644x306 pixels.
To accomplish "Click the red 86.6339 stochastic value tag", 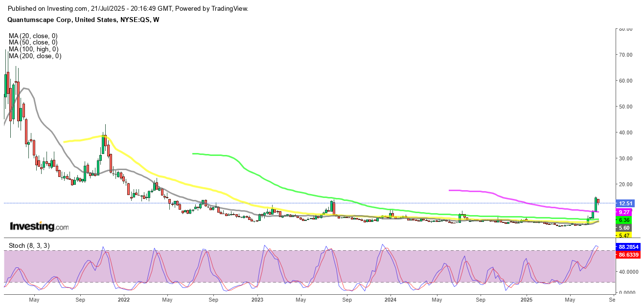I will [628, 255].
